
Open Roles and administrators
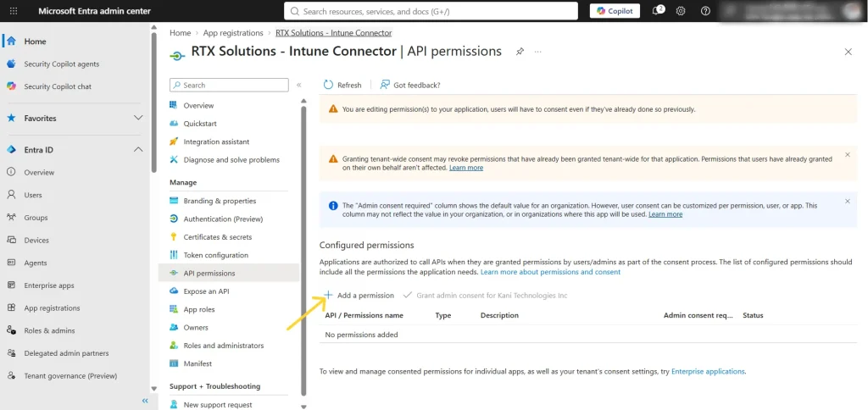224,346
